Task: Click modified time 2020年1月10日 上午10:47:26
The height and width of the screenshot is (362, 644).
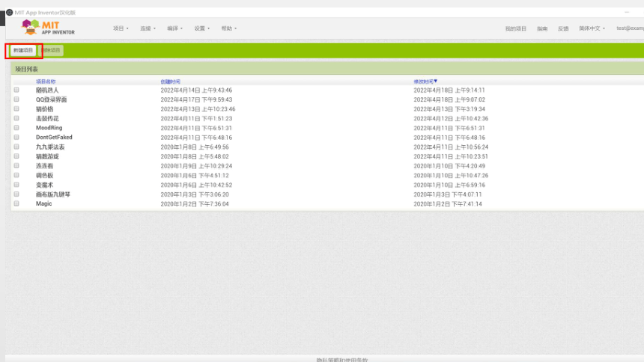Action: click(451, 176)
